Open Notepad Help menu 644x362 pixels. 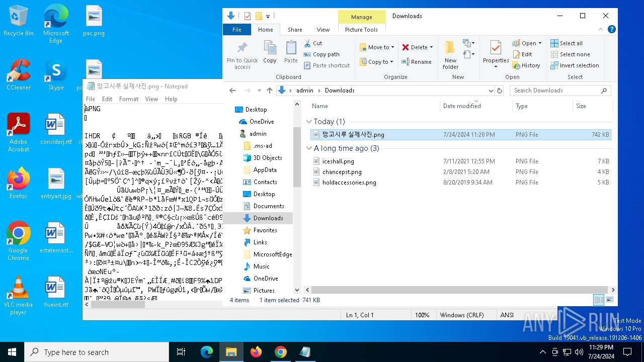click(x=171, y=99)
